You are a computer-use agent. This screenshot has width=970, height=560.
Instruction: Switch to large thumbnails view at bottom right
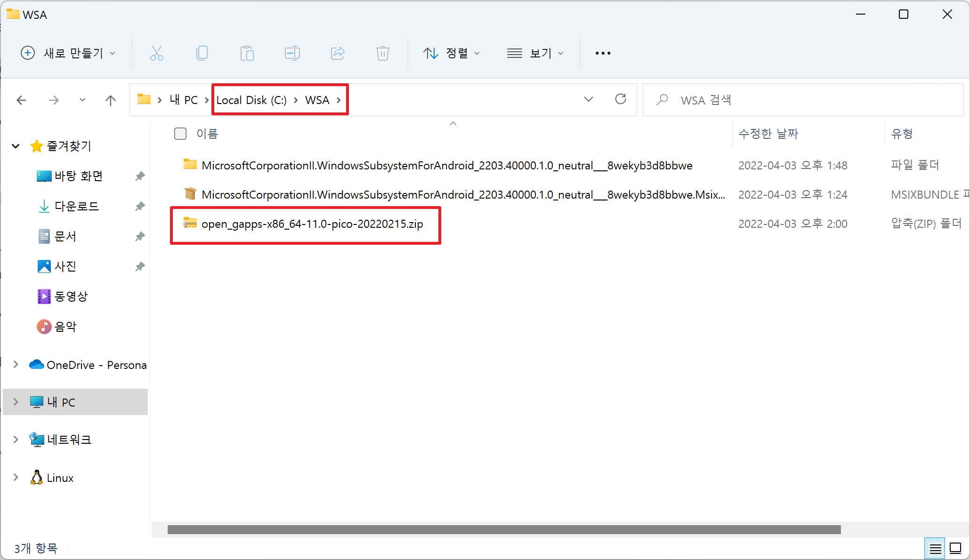click(x=955, y=549)
